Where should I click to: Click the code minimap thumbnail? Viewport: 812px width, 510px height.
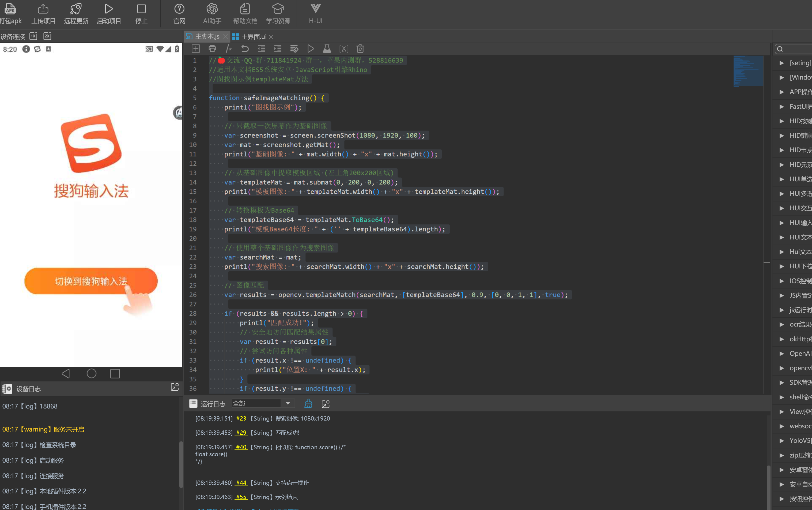748,71
